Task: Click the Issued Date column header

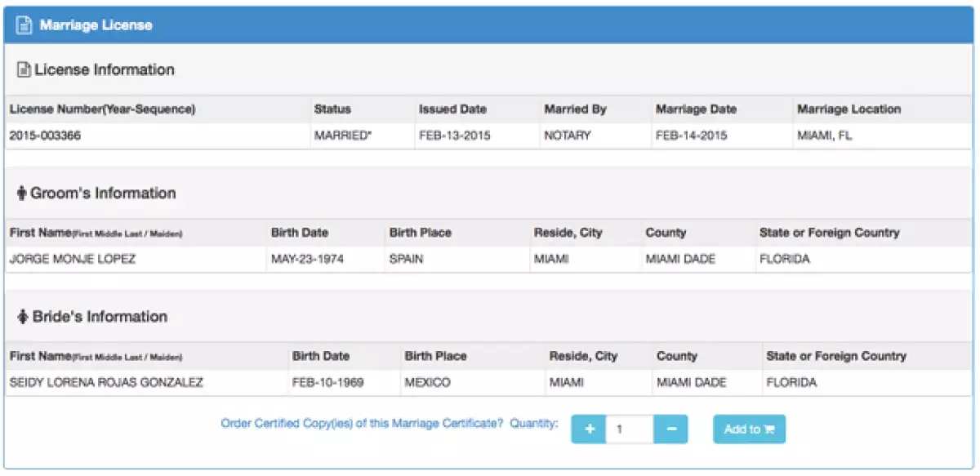Action: tap(452, 109)
